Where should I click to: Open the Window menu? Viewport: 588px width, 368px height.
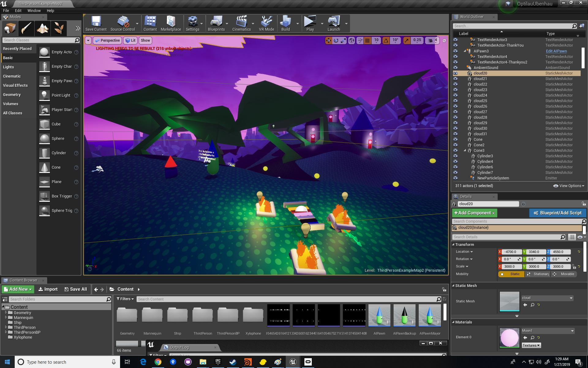click(x=34, y=10)
